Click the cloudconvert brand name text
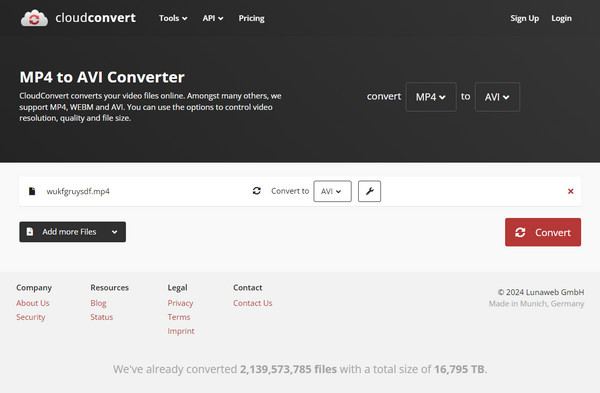The image size is (600, 393). coord(95,18)
